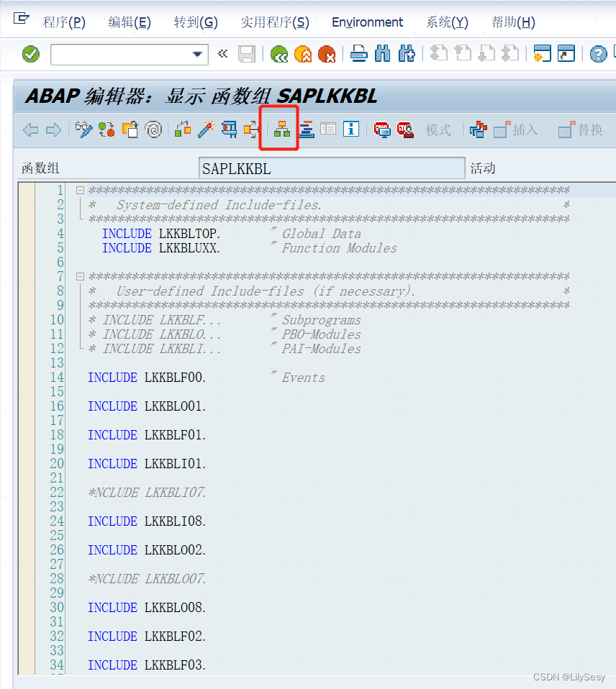Open the 转到(G) menu
Screen dimensions: 616x689
195,22
